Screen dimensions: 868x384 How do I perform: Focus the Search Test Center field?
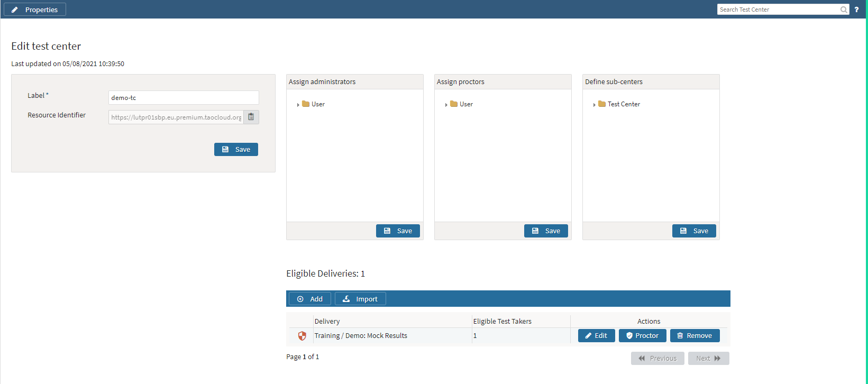(778, 10)
